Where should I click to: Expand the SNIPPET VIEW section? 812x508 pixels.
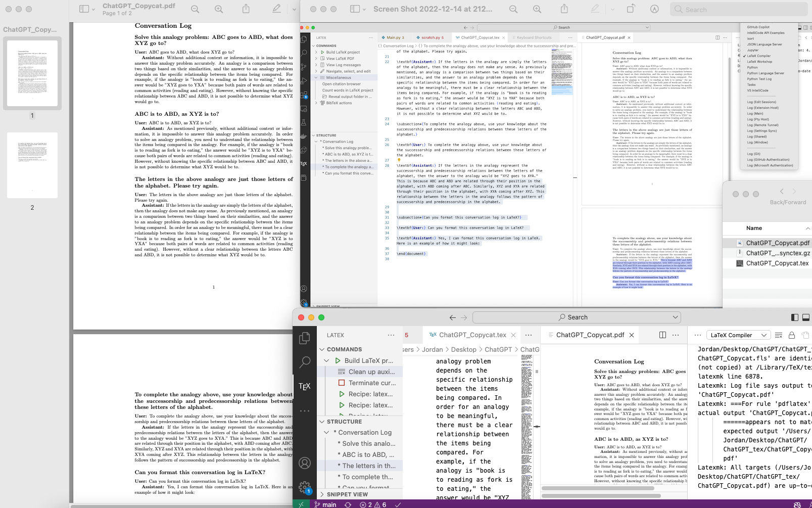(347, 494)
